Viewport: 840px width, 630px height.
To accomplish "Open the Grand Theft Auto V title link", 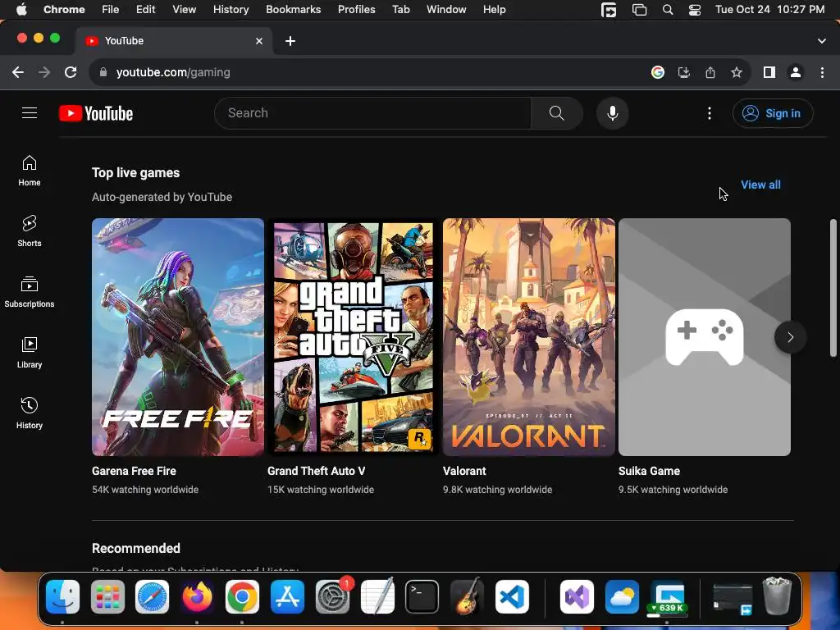I will click(x=316, y=471).
